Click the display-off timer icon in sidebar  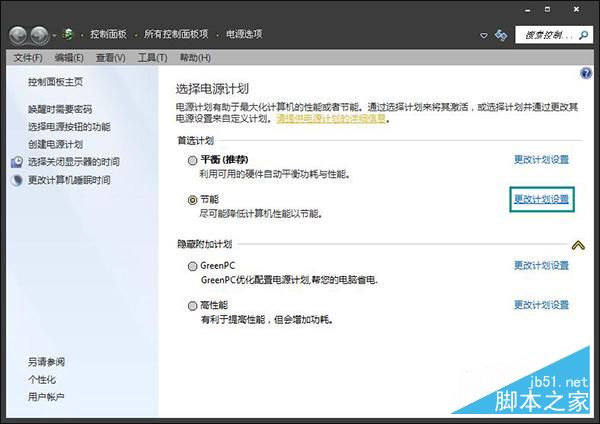coord(17,162)
